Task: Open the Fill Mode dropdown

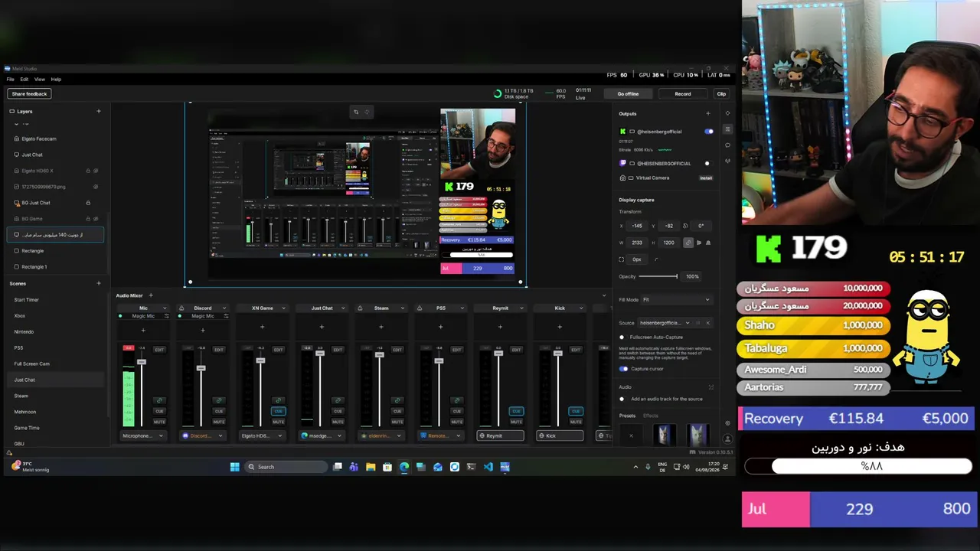Action: coord(675,300)
